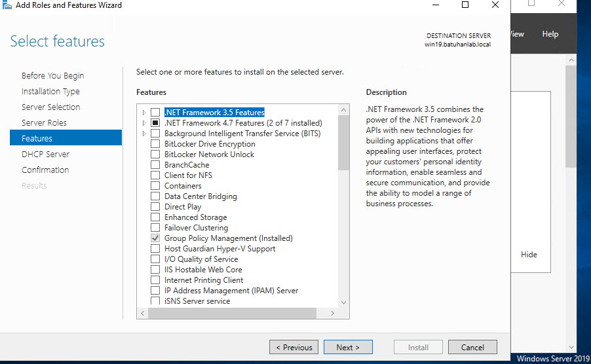Select the Client for NFS checkbox
The width and height of the screenshot is (591, 364).
tap(155, 175)
